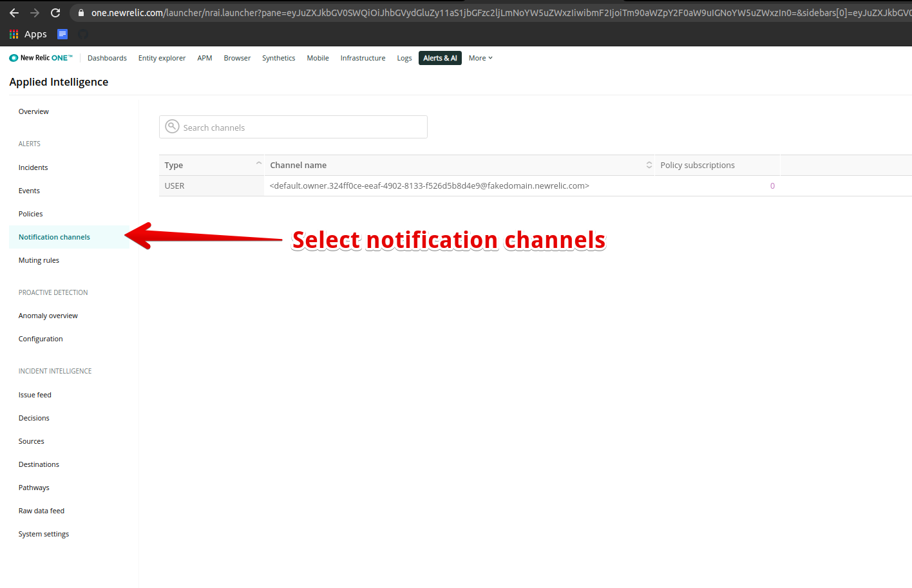Open System settings
This screenshot has width=912, height=588.
(44, 534)
